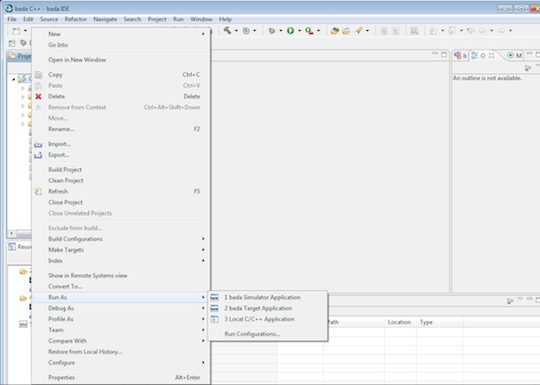
Task: Click the bottom panel's left toolbar icon
Action: (510, 301)
